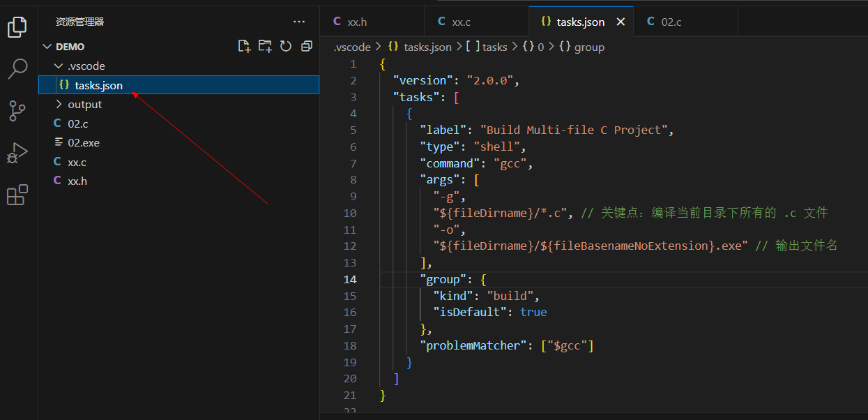Click the group breadcrumb segment
This screenshot has width=868, height=420.
(582, 47)
